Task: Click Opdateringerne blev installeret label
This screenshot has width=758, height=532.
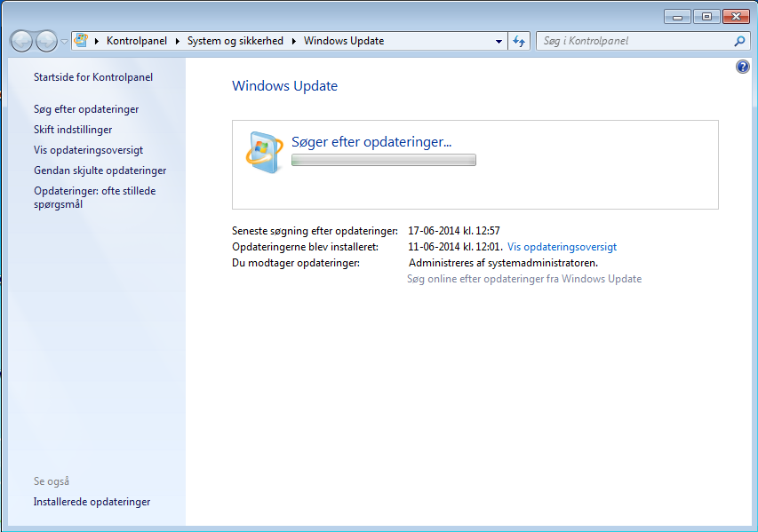Action: coord(305,247)
